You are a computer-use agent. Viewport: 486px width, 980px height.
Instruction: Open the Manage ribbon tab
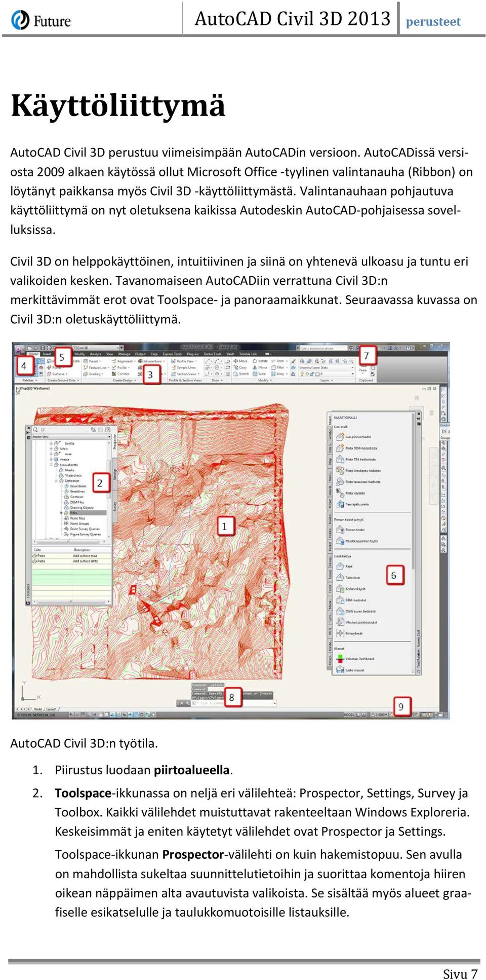tap(125, 354)
